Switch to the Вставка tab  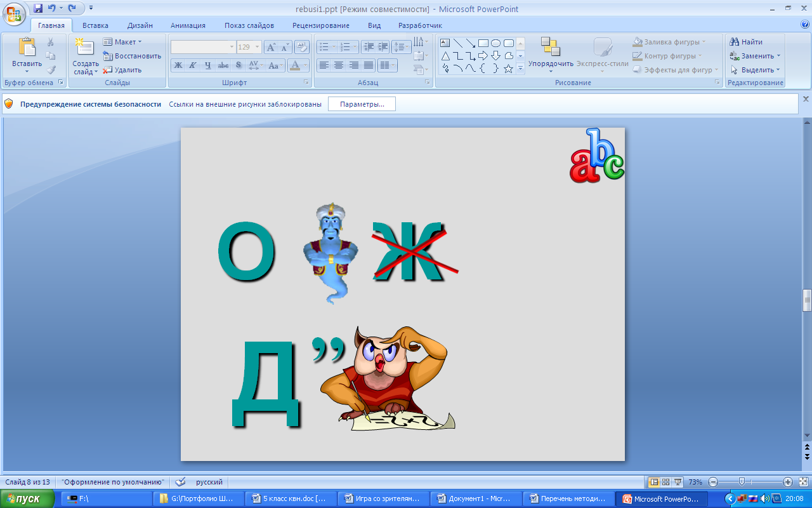[x=95, y=25]
